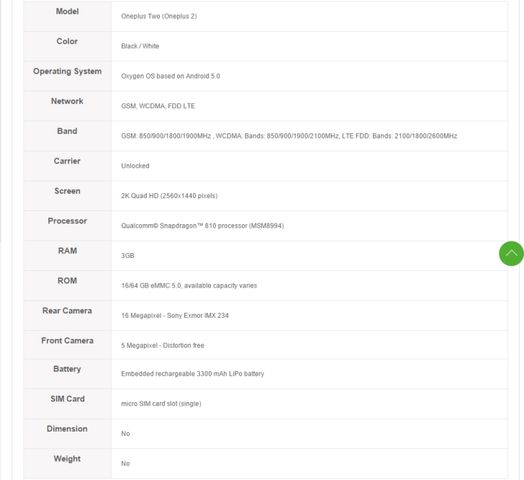
Task: Click the 3GB RAM value
Action: [128, 255]
